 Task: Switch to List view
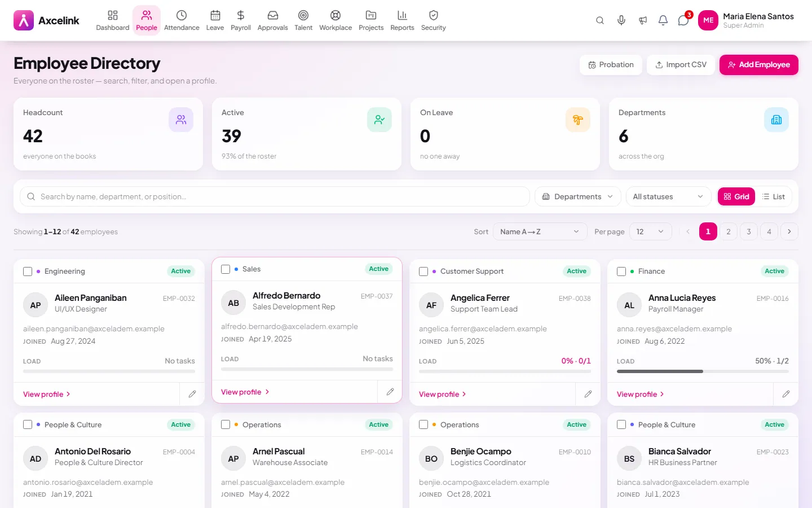773,196
